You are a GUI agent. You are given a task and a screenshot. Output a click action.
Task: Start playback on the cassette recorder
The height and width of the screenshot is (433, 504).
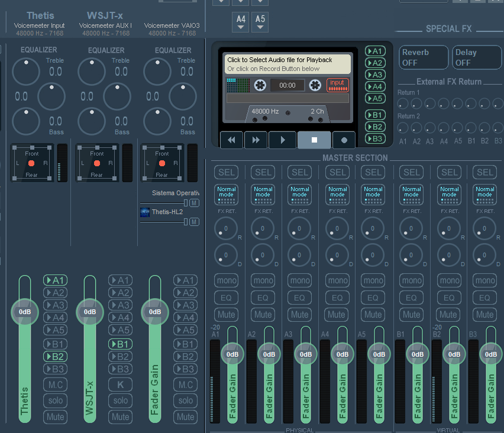pyautogui.click(x=282, y=140)
